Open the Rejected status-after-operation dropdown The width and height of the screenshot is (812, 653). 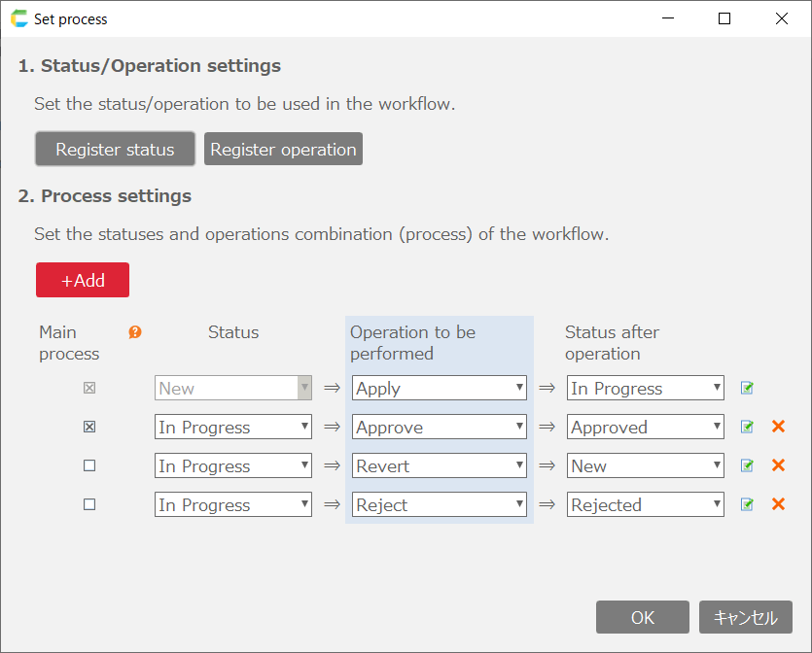[x=646, y=505]
